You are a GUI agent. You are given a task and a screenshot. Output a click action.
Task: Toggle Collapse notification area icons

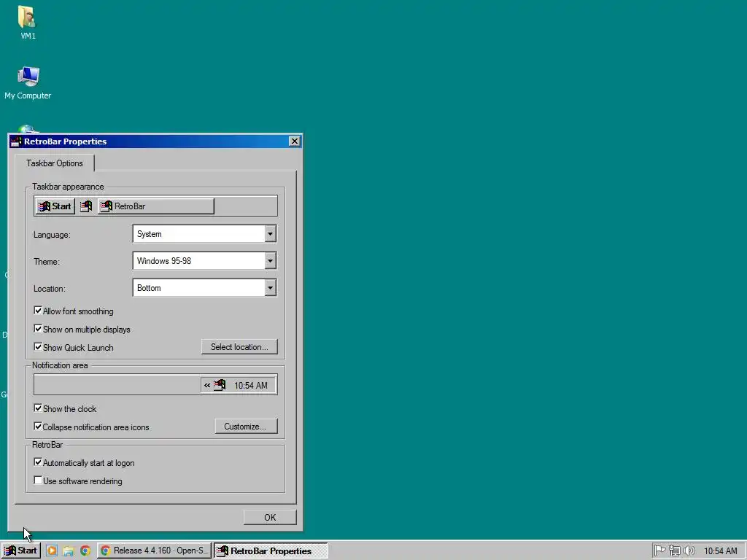point(38,426)
